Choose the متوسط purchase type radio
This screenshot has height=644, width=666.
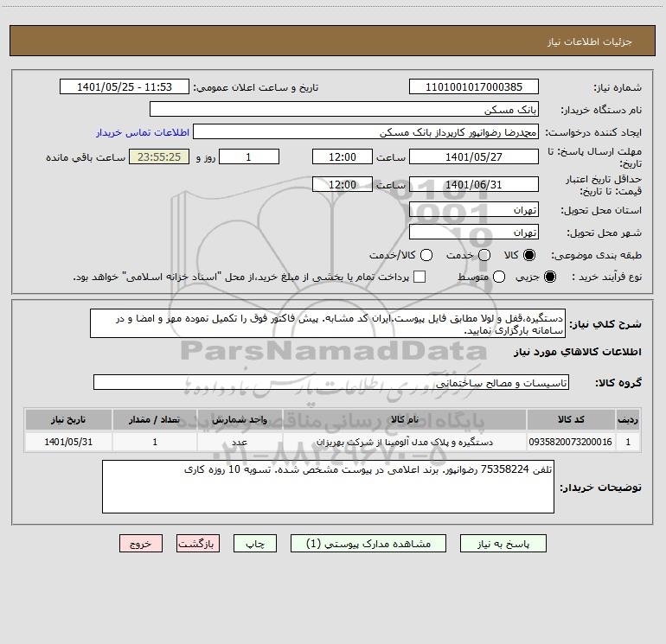tap(499, 277)
